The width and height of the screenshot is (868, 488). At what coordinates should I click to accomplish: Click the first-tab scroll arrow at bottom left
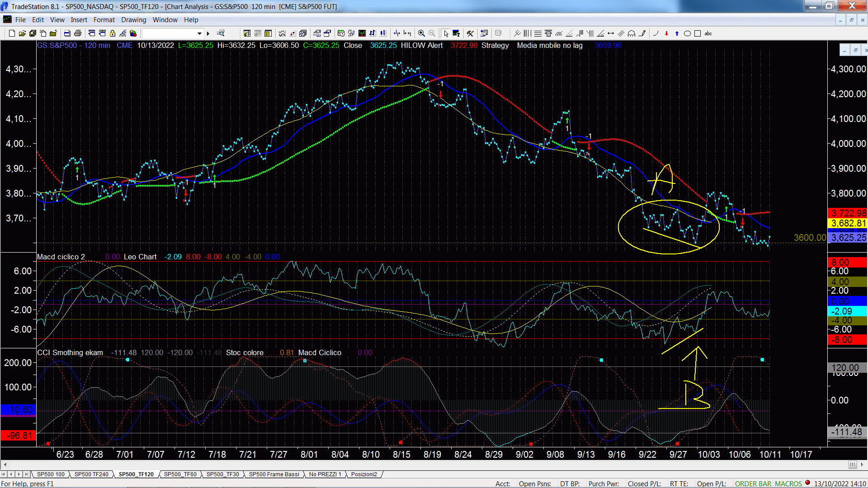coord(4,474)
